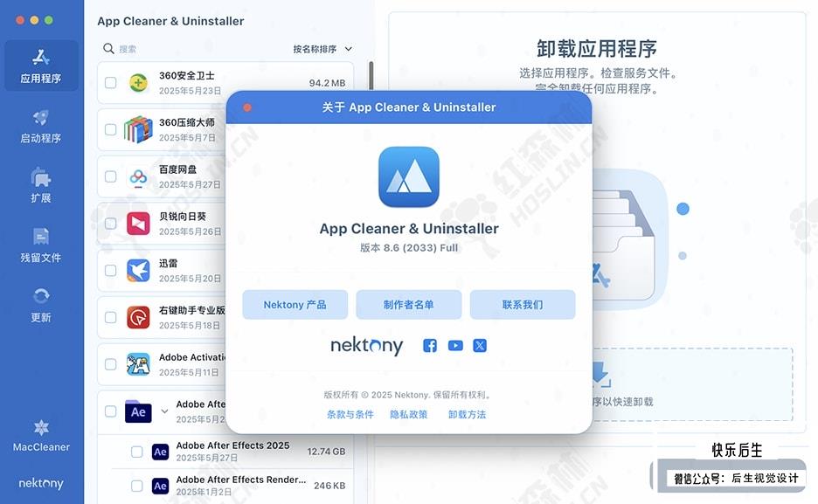The width and height of the screenshot is (818, 504).
Task: Open the 隐私政策 link
Action: (x=408, y=414)
